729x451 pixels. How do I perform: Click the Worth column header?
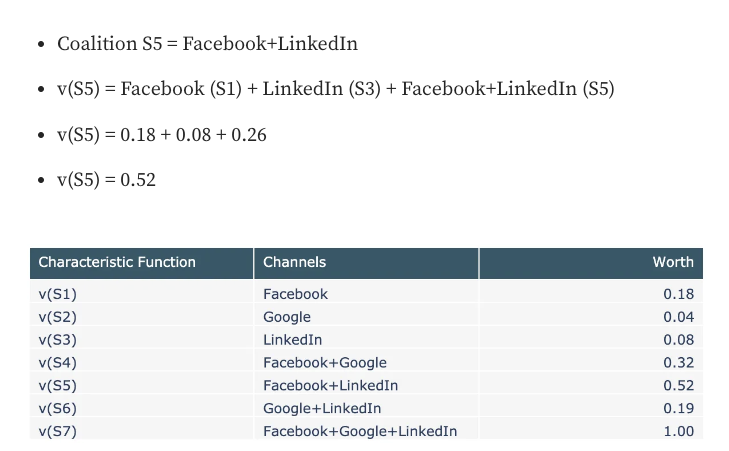click(672, 262)
